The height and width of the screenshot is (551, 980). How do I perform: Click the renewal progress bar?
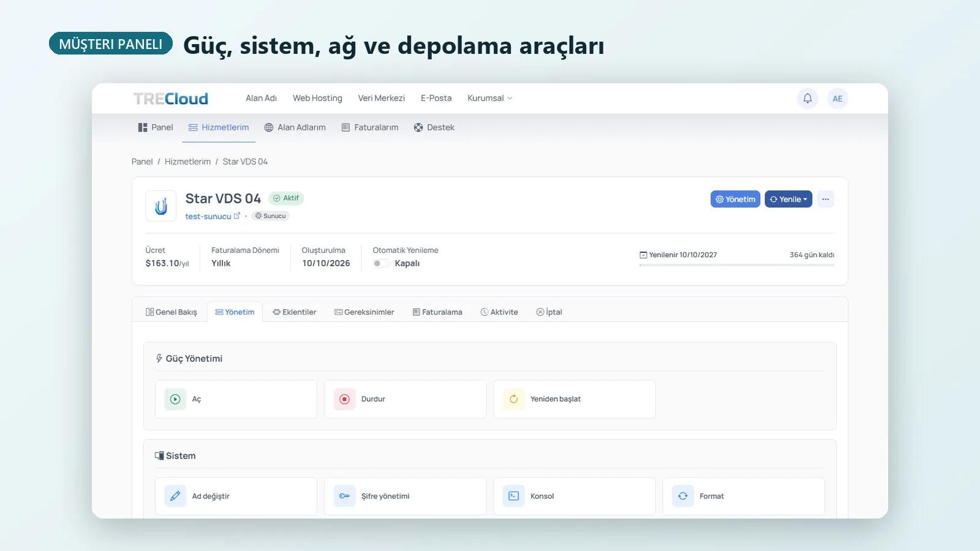[x=737, y=265]
